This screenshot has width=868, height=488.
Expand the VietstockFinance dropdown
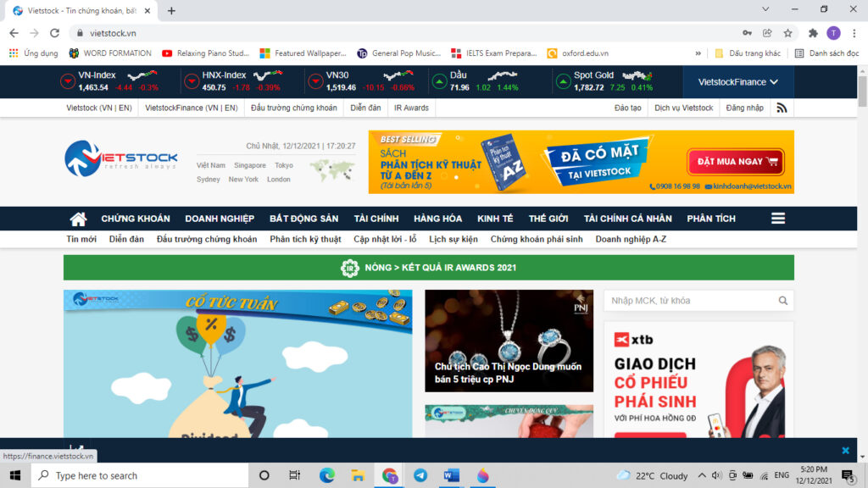(x=738, y=82)
